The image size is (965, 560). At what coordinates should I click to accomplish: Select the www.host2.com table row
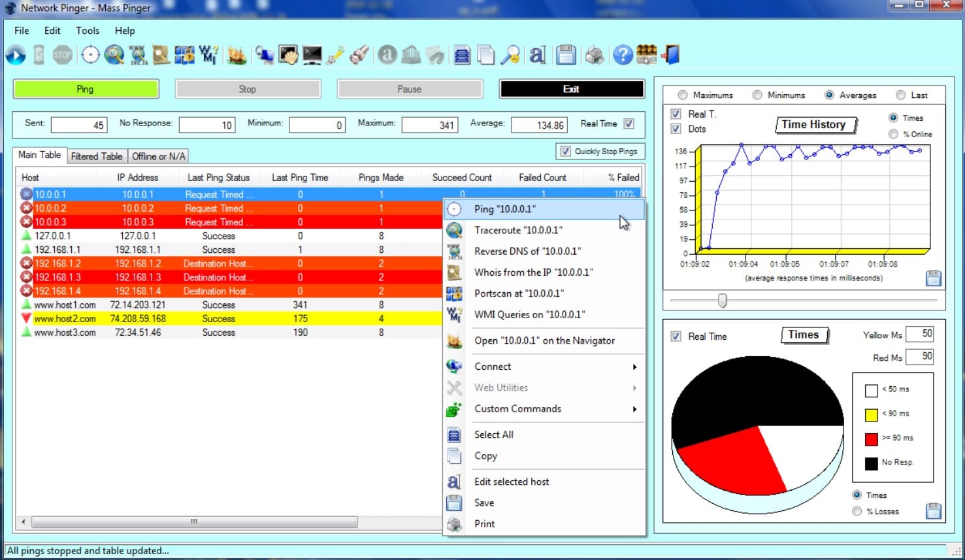(x=229, y=319)
